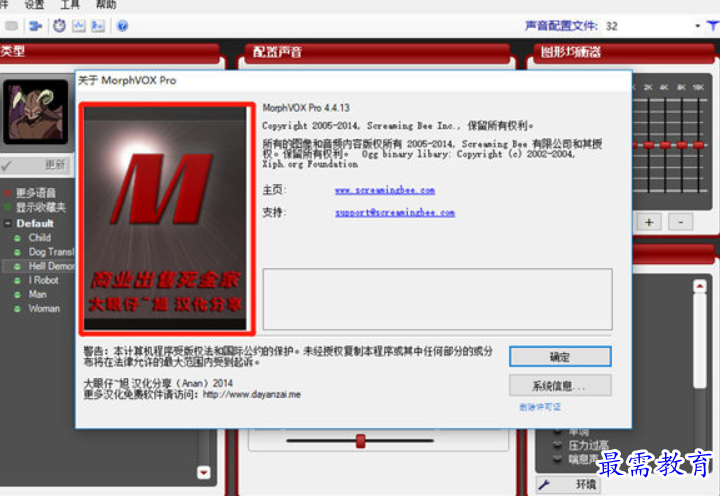Click the 确定 button
720x496 pixels.
560,357
